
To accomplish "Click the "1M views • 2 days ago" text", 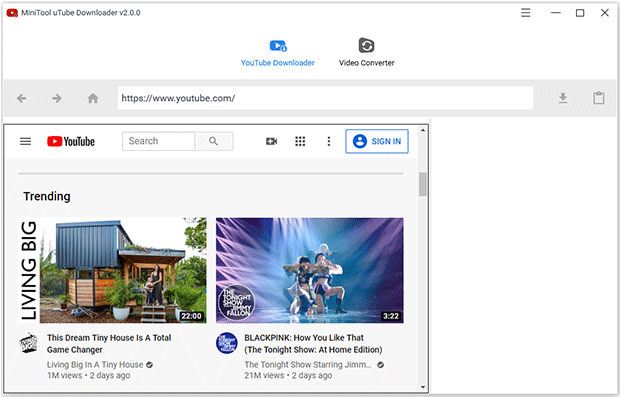I will (88, 376).
